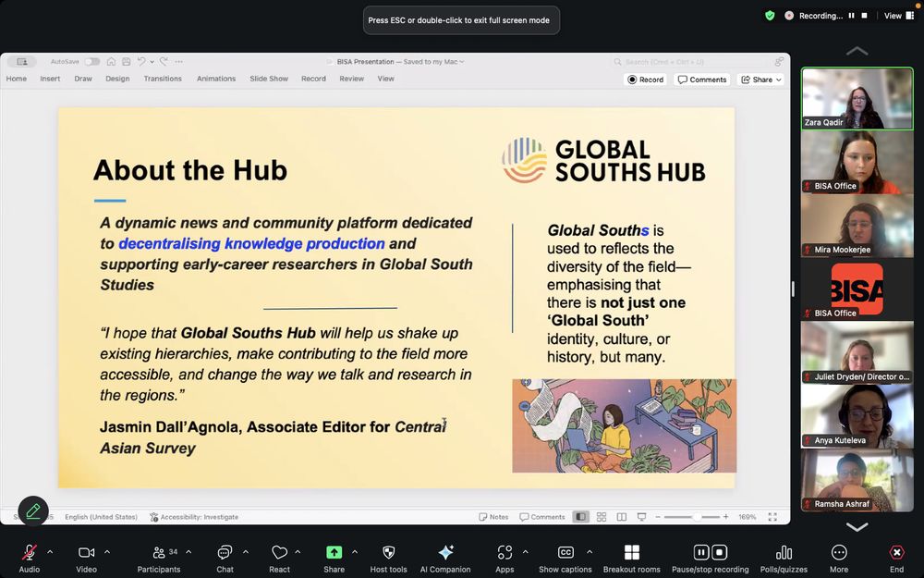Open the Slide Show ribbon tab
Screen dimensions: 924x578
tap(269, 79)
